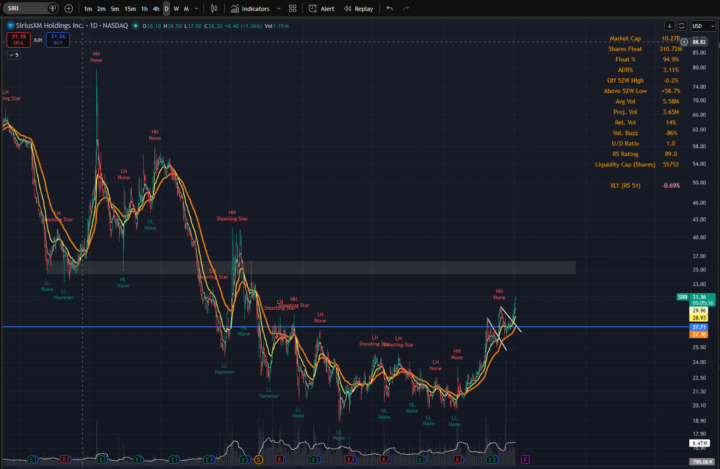Switch to the 5m timeframe
Screen dimensions: 720x469
point(115,9)
